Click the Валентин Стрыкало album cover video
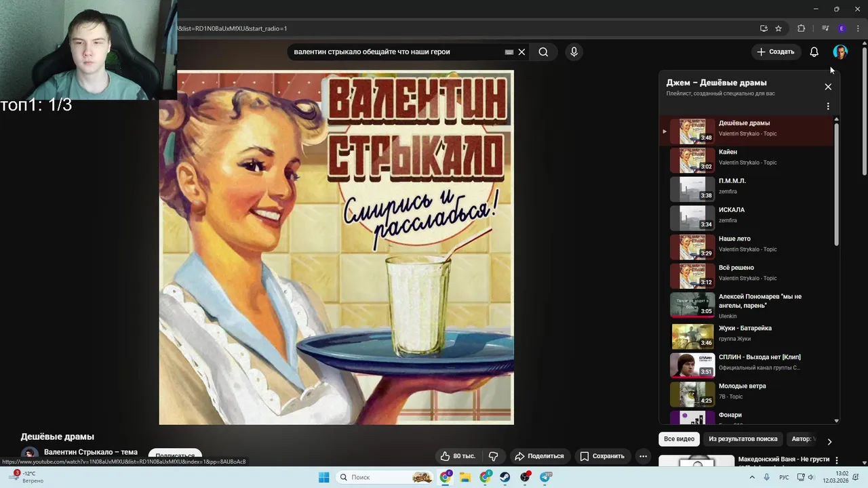Image resolution: width=868 pixels, height=488 pixels. [x=336, y=247]
